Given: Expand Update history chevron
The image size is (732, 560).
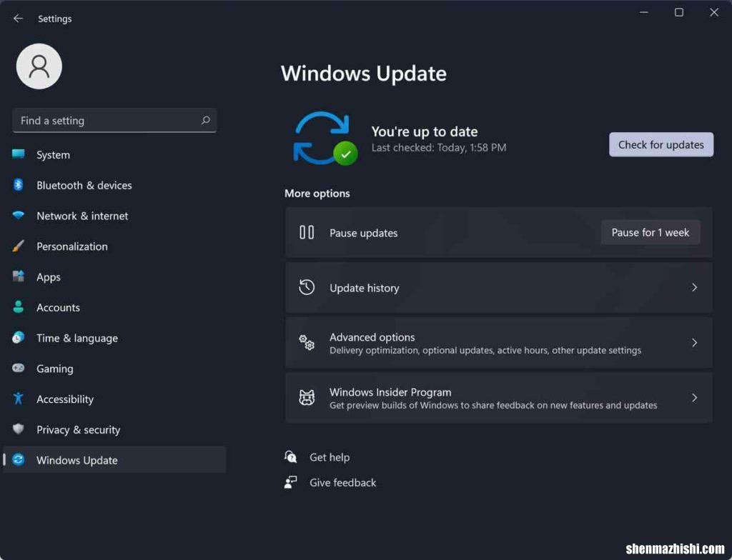Looking at the screenshot, I should point(694,287).
